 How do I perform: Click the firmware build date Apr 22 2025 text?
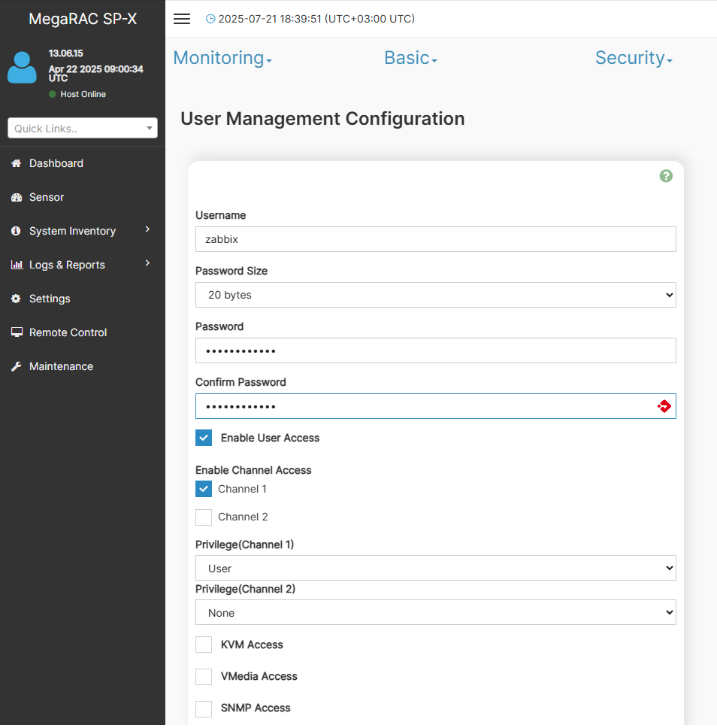coord(96,74)
